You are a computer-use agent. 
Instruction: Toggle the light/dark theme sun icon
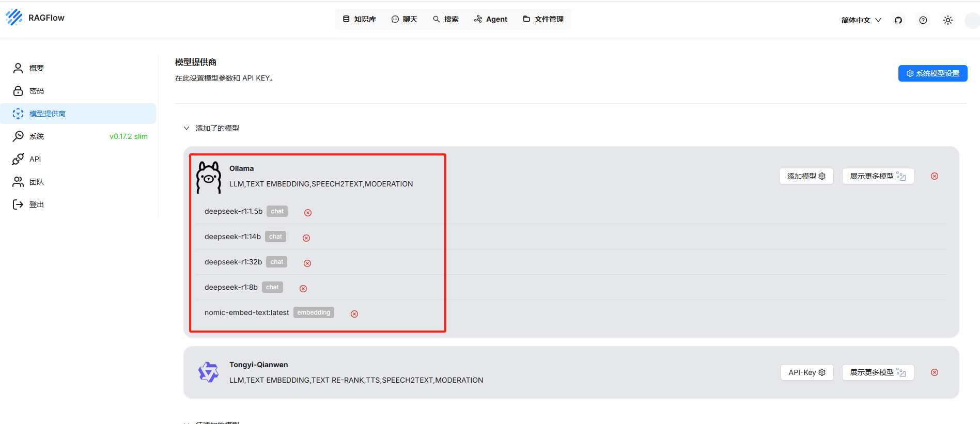(x=948, y=20)
